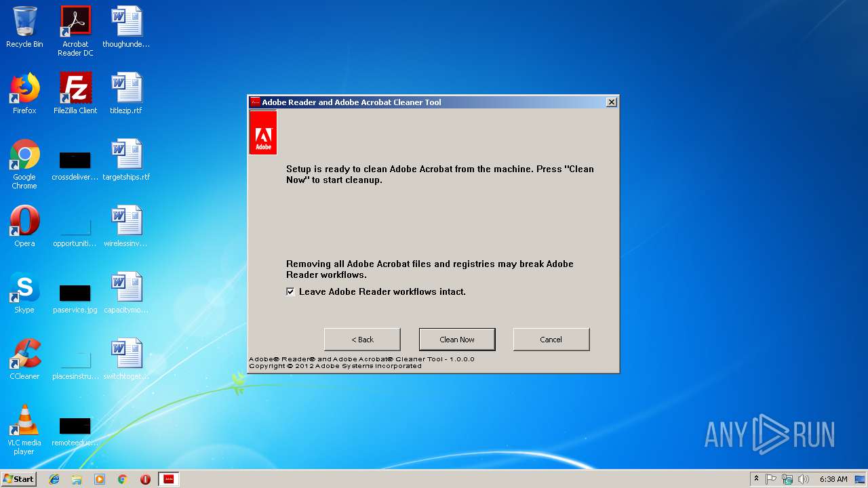Screen dimensions: 868x488
Task: Select the targetships.rtf desktop file
Action: pos(126,161)
